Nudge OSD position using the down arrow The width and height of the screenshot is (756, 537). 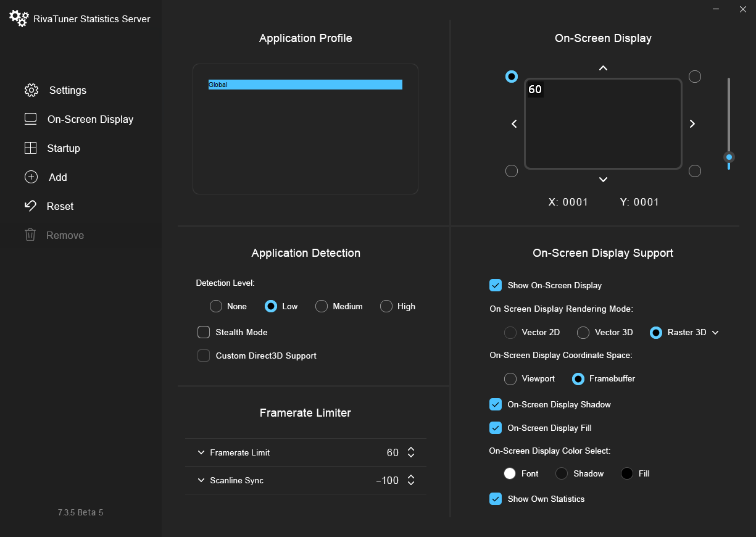click(x=603, y=180)
